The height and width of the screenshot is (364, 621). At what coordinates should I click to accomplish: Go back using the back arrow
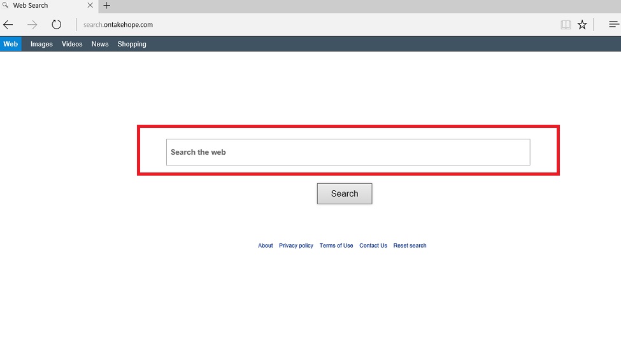pos(8,25)
